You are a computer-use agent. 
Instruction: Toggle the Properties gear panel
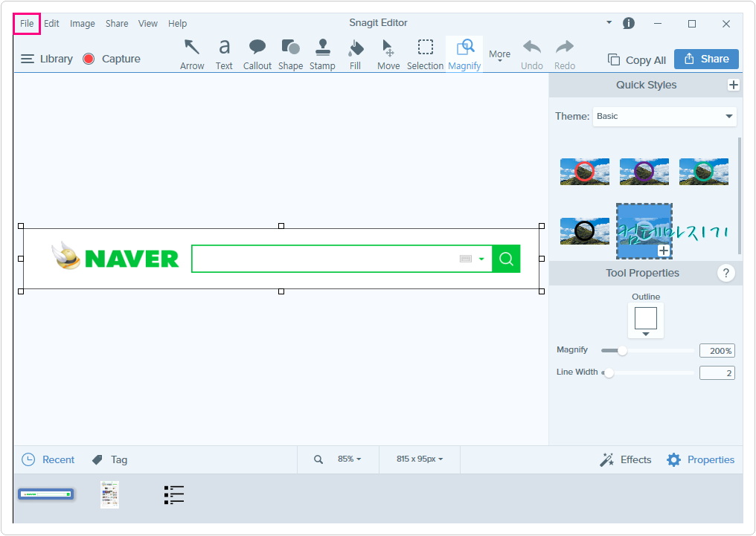(x=700, y=460)
